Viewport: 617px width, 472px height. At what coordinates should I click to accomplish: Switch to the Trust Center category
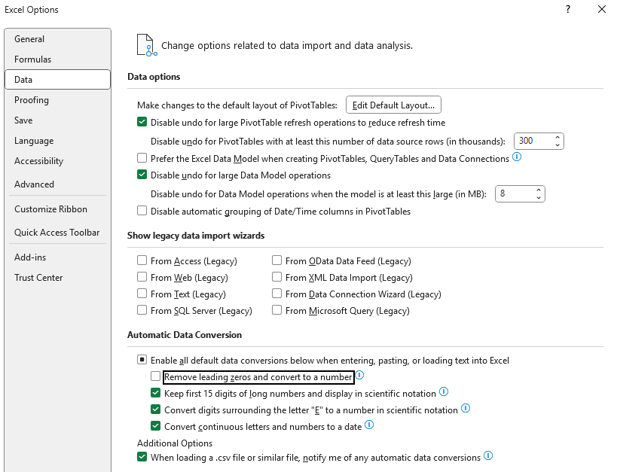(38, 277)
